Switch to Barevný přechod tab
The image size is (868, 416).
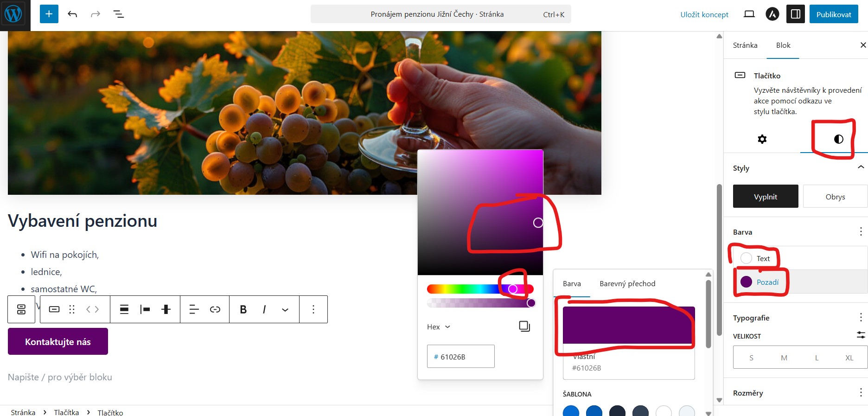(627, 283)
